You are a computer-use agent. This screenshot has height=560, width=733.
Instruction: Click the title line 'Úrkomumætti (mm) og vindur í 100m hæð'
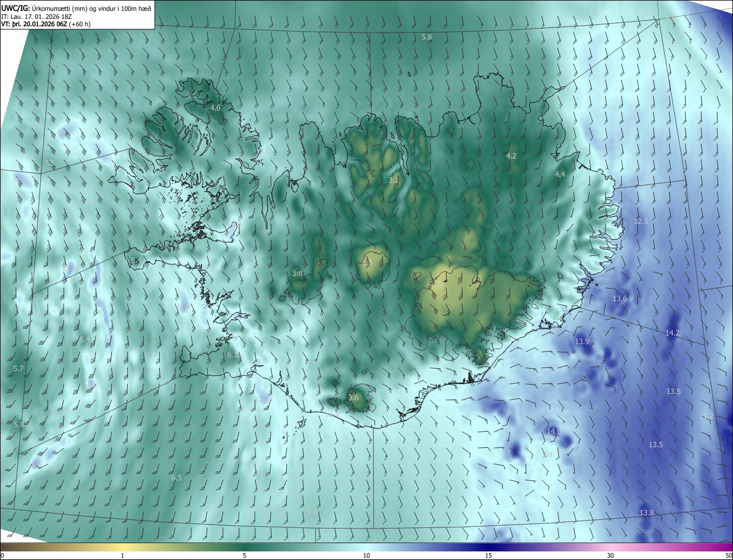(92, 8)
